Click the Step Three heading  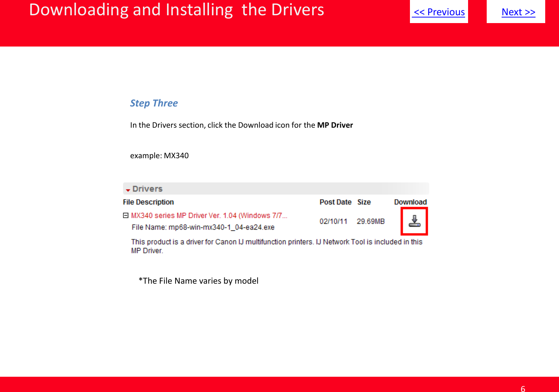tap(154, 103)
